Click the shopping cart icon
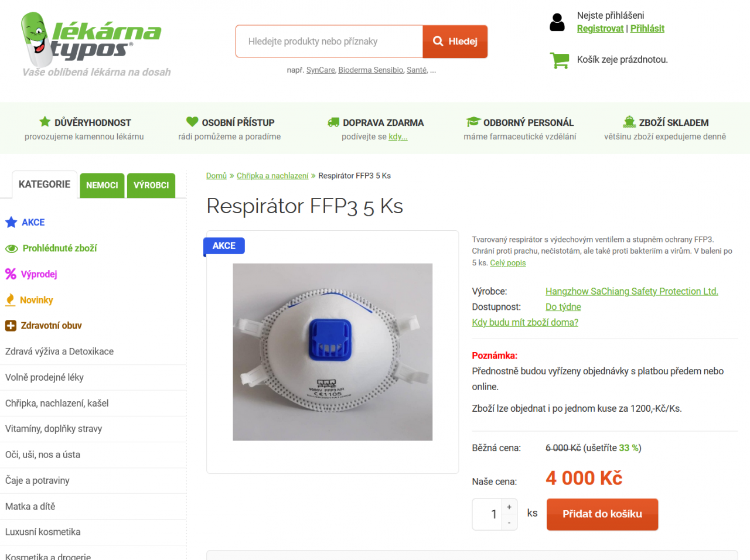 [560, 60]
